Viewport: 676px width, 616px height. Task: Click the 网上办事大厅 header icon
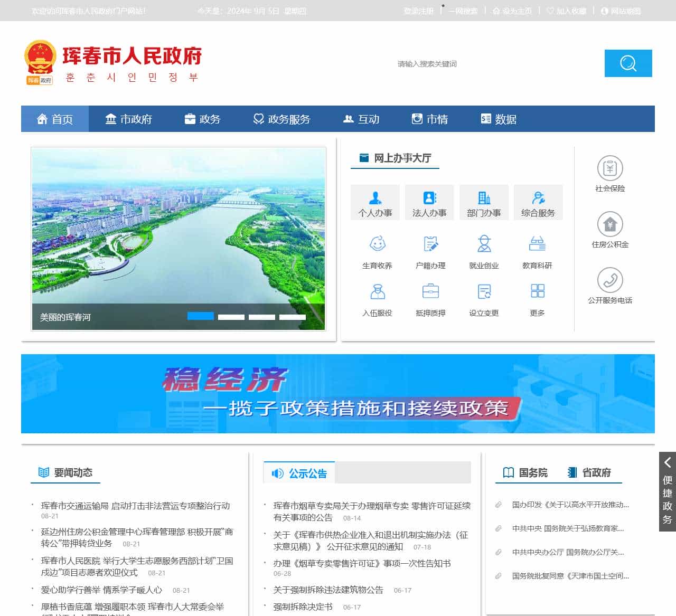(364, 158)
